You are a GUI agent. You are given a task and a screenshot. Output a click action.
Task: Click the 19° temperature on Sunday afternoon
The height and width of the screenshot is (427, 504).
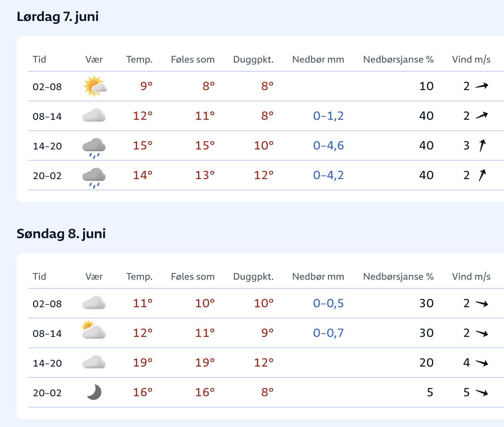pyautogui.click(x=143, y=363)
